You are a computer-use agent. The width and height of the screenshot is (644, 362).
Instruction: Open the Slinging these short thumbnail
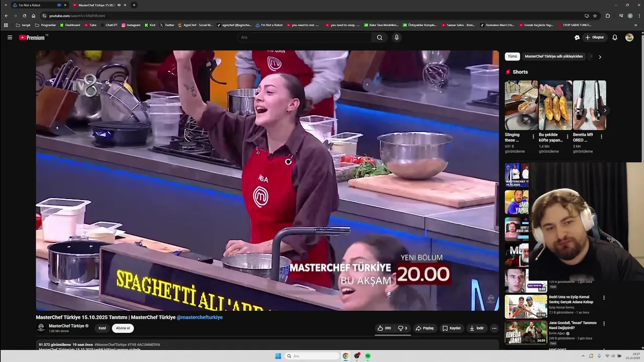(x=521, y=105)
